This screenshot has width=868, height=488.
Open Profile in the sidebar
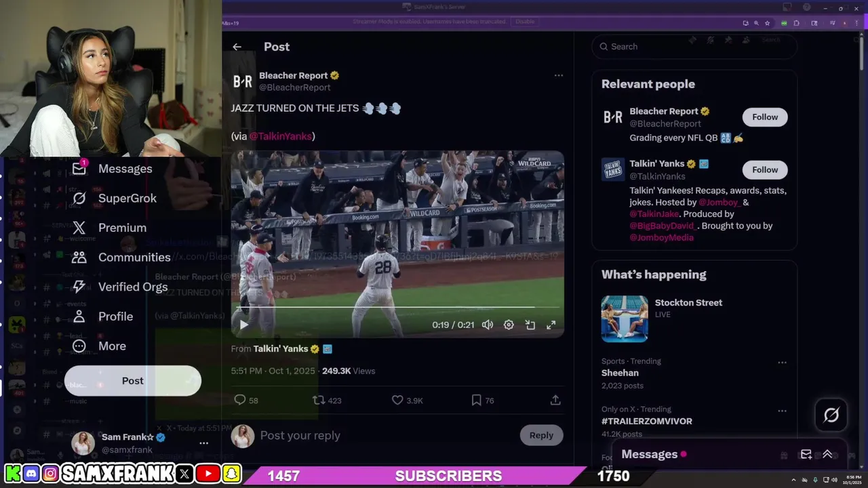102,317
